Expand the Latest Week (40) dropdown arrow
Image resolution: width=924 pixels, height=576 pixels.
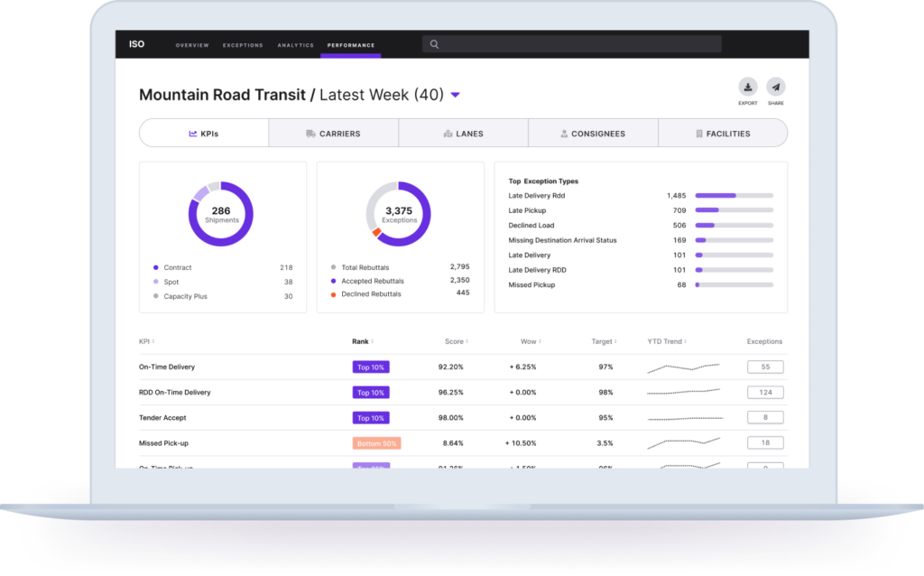tap(456, 95)
